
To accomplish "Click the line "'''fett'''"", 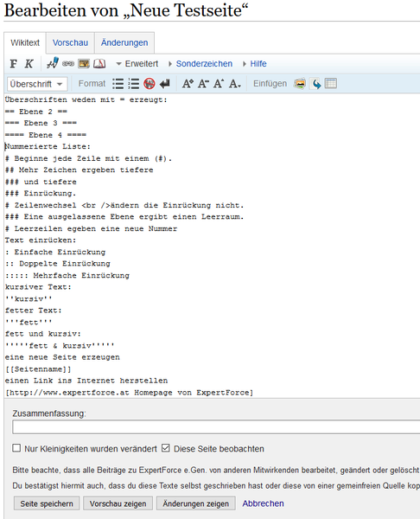I will [29, 322].
